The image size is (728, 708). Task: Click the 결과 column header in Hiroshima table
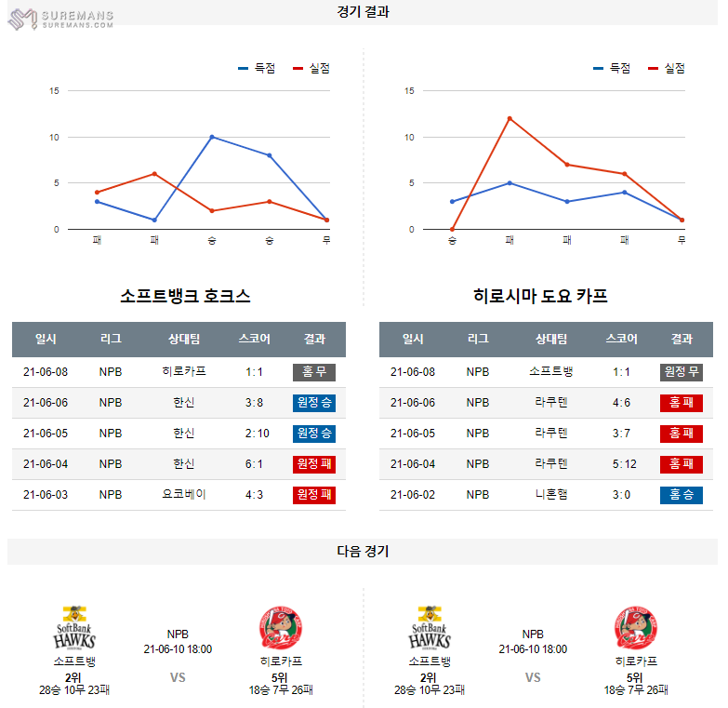[682, 340]
